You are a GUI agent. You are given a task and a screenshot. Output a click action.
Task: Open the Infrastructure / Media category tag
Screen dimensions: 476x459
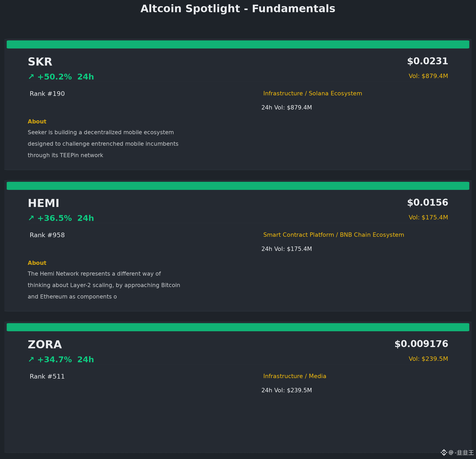tap(295, 376)
